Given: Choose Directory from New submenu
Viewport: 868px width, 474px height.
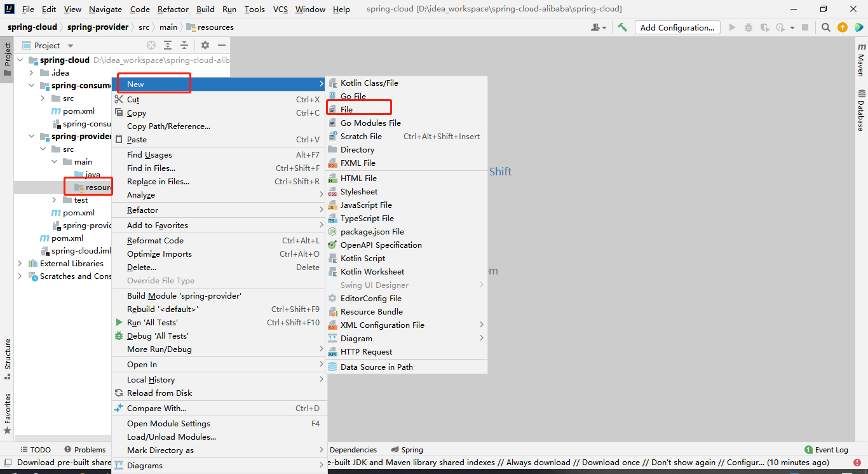Looking at the screenshot, I should coord(406,150).
